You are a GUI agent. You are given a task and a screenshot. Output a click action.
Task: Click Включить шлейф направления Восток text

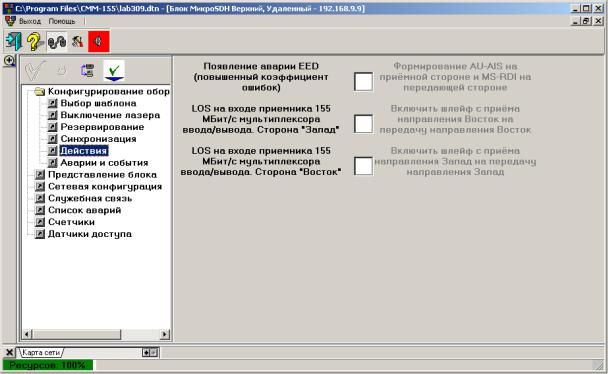click(x=455, y=119)
